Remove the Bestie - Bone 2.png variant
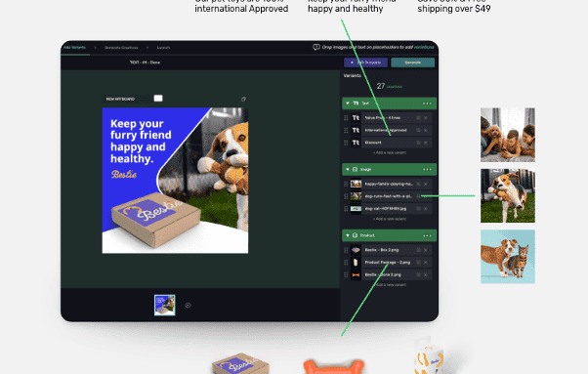This screenshot has width=588, height=374. [x=426, y=274]
